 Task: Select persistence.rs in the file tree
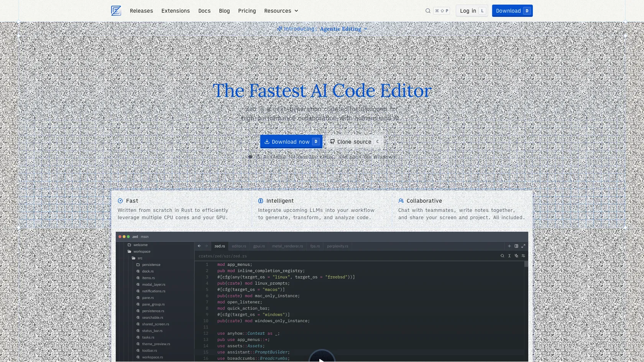tap(153, 311)
